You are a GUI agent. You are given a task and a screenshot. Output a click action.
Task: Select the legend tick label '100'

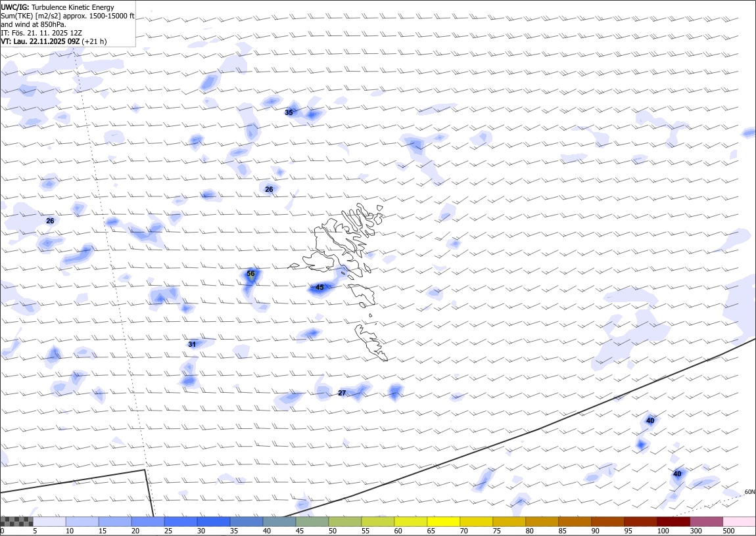click(x=663, y=531)
